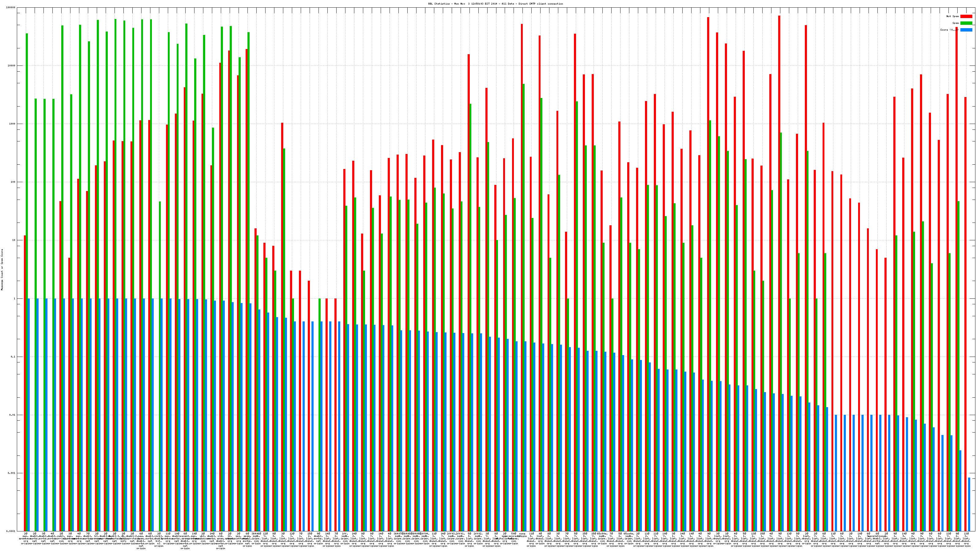Click the 'none origin' x-axis label
The width and height of the screenshot is (980, 551).
[522, 535]
